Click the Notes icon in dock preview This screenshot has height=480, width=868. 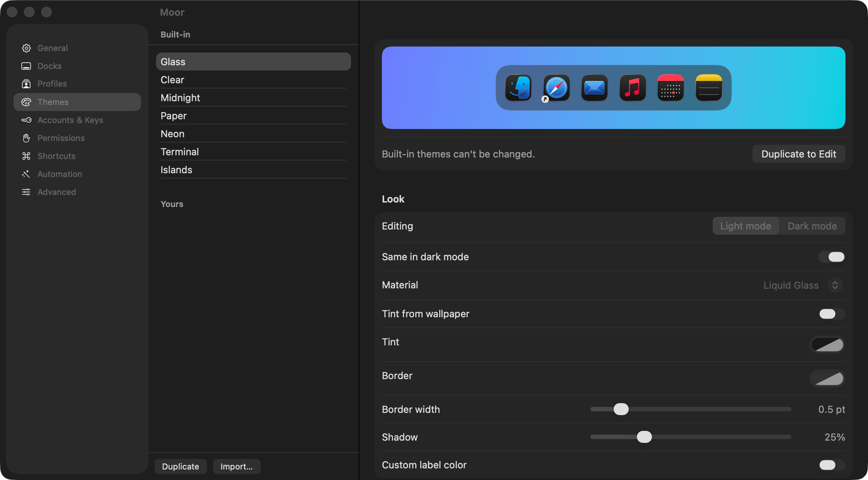coord(709,88)
